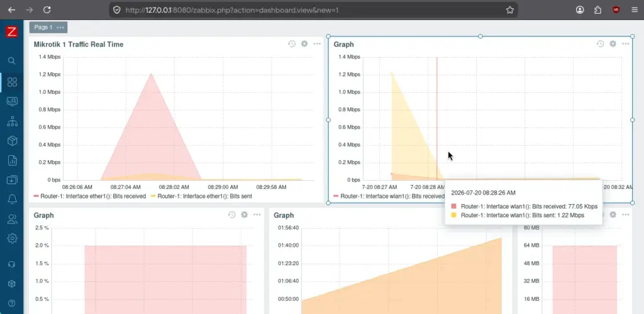Click the 01:40:00 axis label

pyautogui.click(x=288, y=246)
